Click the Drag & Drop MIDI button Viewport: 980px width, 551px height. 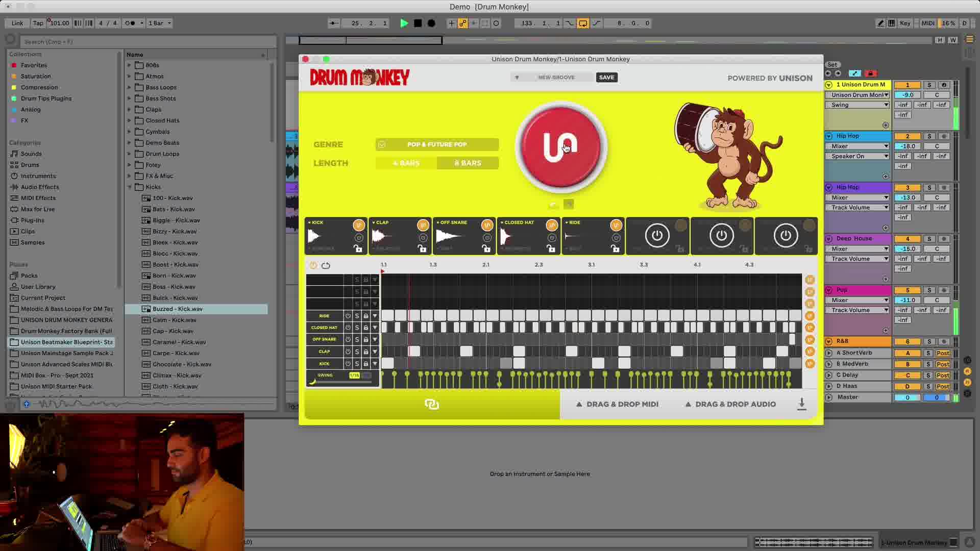[x=617, y=404]
